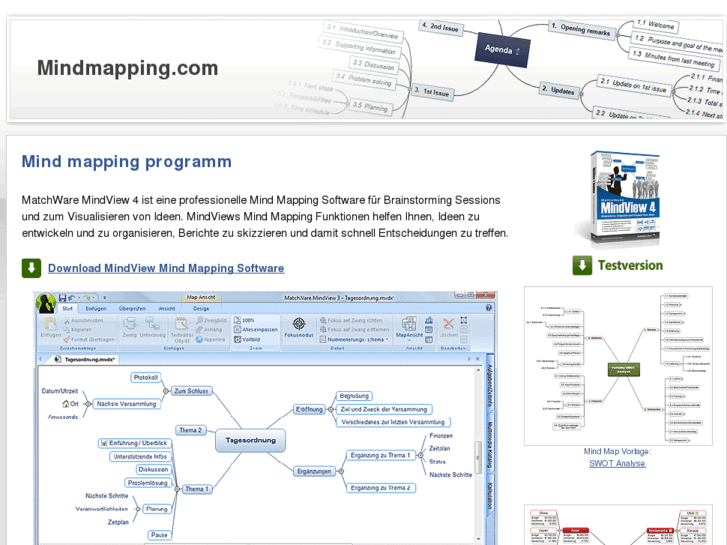Click the Einfügen paste clipboard icon
The width and height of the screenshot is (727, 545).
(50, 324)
